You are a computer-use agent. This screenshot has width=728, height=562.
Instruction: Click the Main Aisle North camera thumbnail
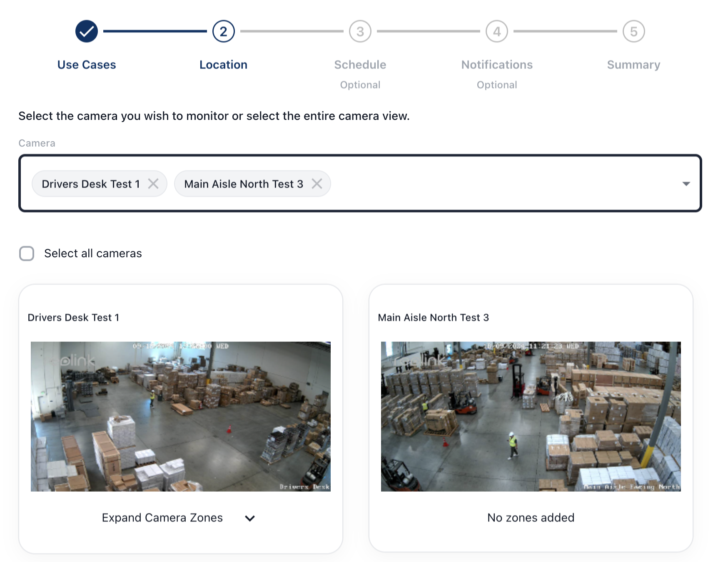pyautogui.click(x=531, y=416)
